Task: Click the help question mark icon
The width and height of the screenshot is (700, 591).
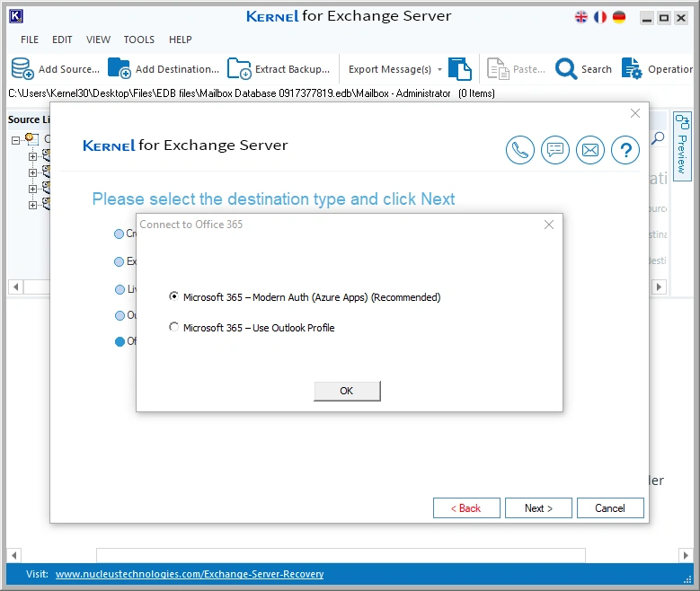Action: (625, 150)
